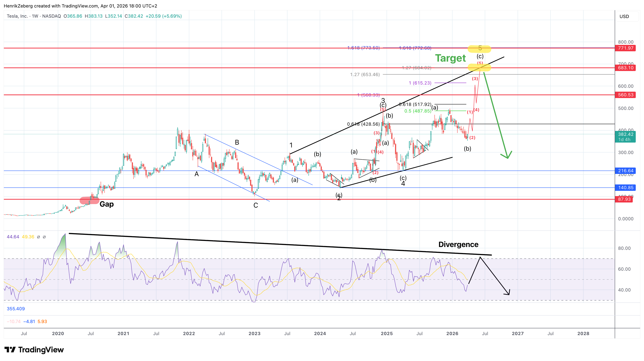Click the 800.00 price scale value
644x361 pixels.
coord(626,42)
